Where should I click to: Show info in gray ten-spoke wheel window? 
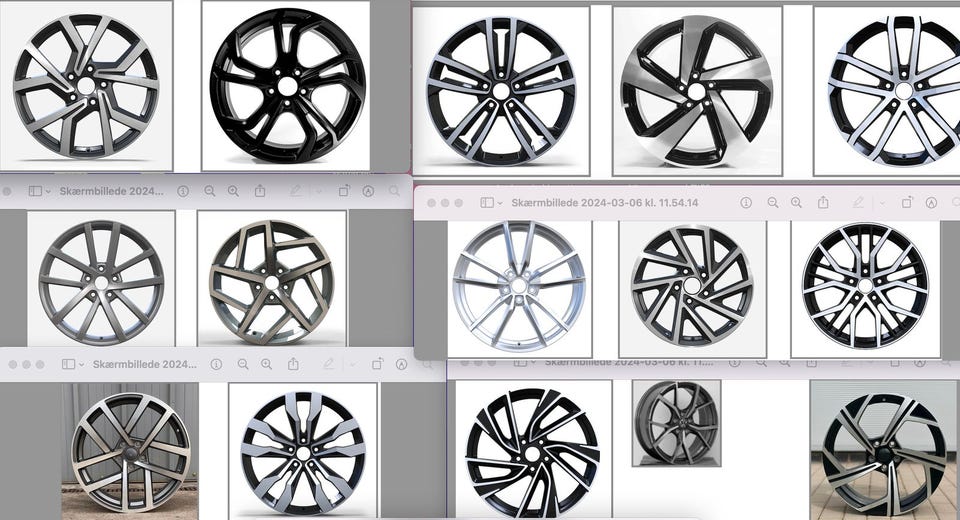click(183, 191)
